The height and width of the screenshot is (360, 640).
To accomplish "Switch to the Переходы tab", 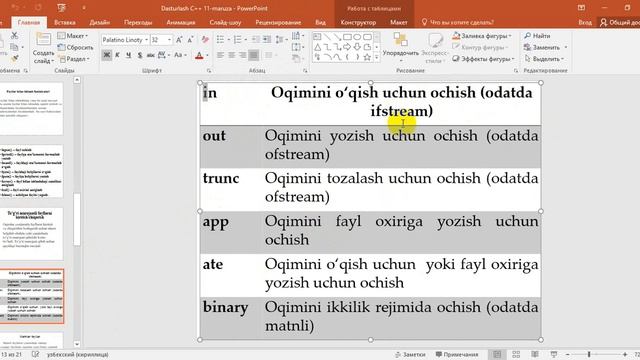I will click(138, 22).
